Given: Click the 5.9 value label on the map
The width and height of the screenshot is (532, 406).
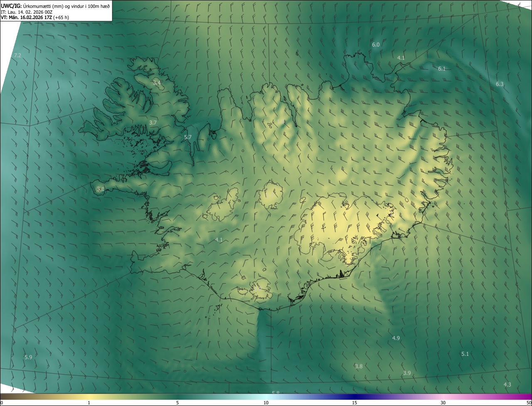Looking at the screenshot, I should tap(28, 357).
